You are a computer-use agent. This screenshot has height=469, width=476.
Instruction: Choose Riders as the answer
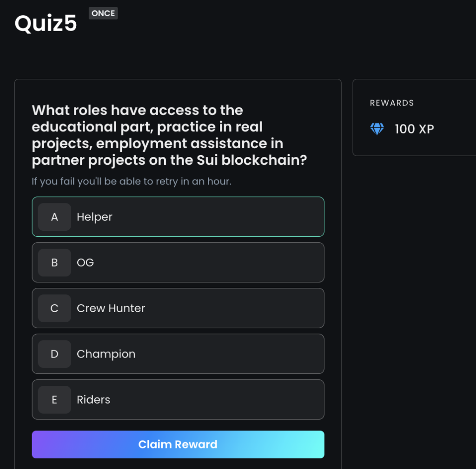[x=178, y=399]
